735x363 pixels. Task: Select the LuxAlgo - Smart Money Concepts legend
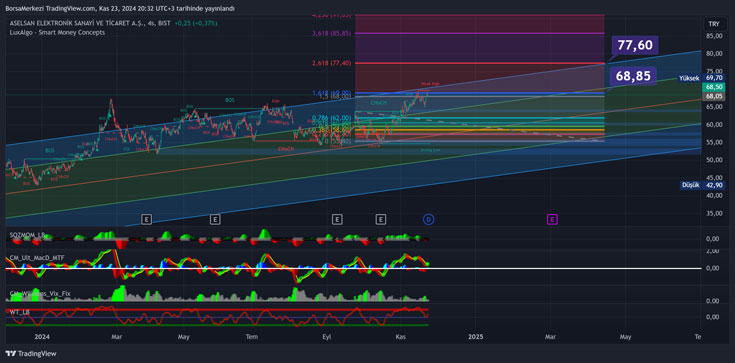tap(57, 32)
